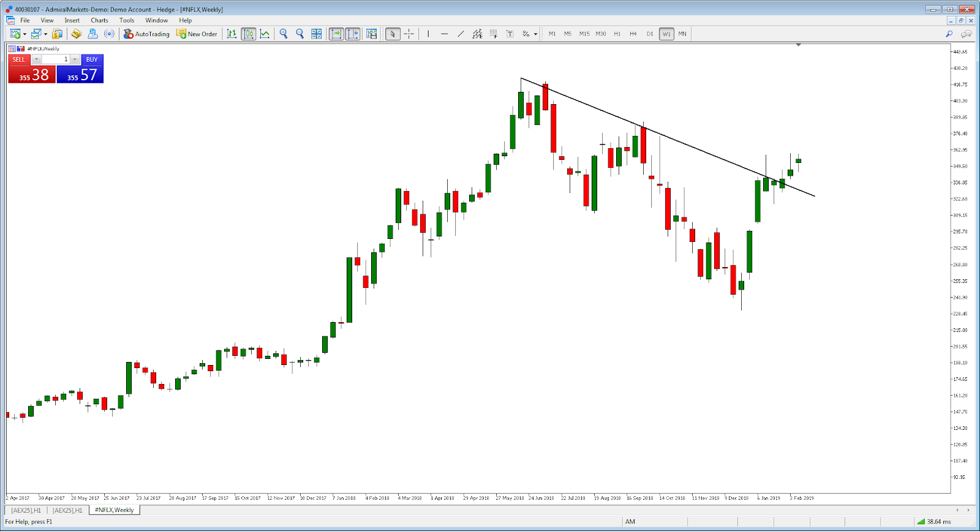Decrease the trade volume with down arrow
This screenshot has height=531, width=980.
pyautogui.click(x=37, y=59)
